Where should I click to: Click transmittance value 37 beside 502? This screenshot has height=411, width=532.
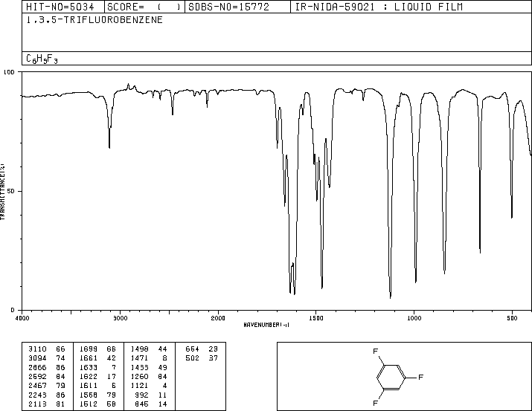[214, 358]
